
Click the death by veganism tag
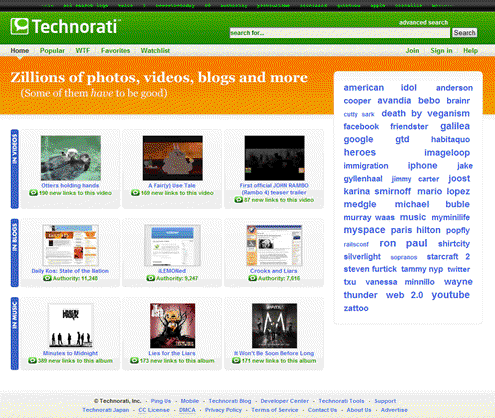[426, 113]
